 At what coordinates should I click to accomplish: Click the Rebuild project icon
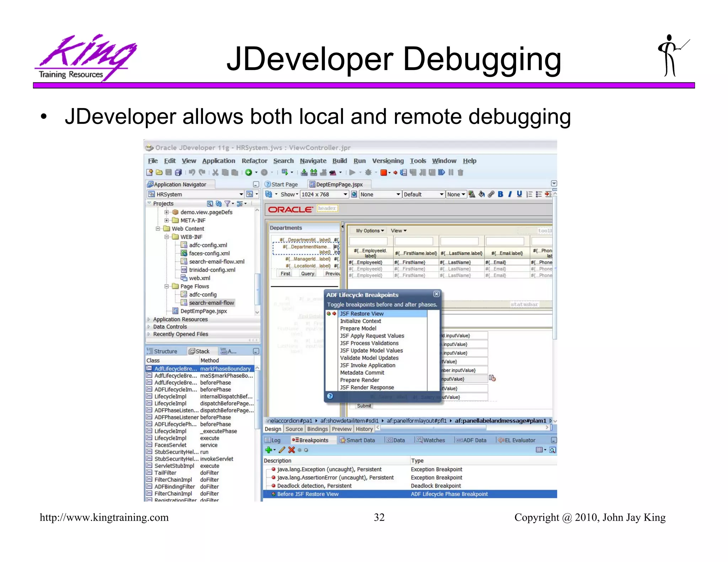[314, 172]
